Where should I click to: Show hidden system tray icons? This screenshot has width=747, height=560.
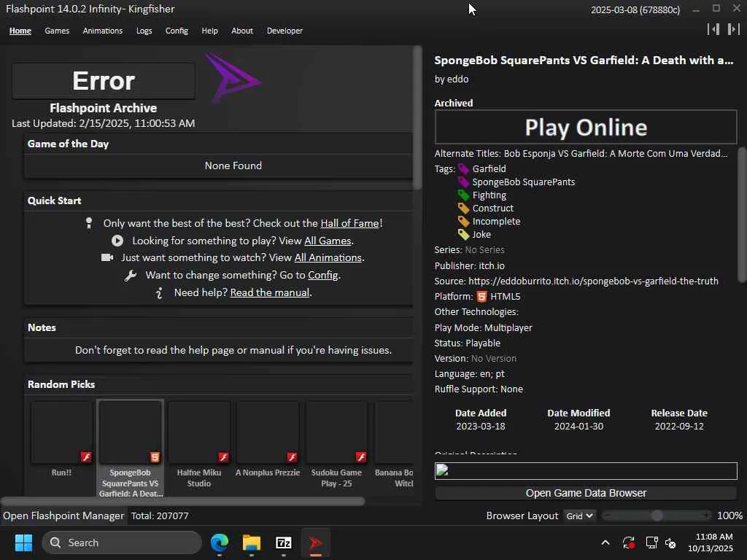(x=605, y=542)
